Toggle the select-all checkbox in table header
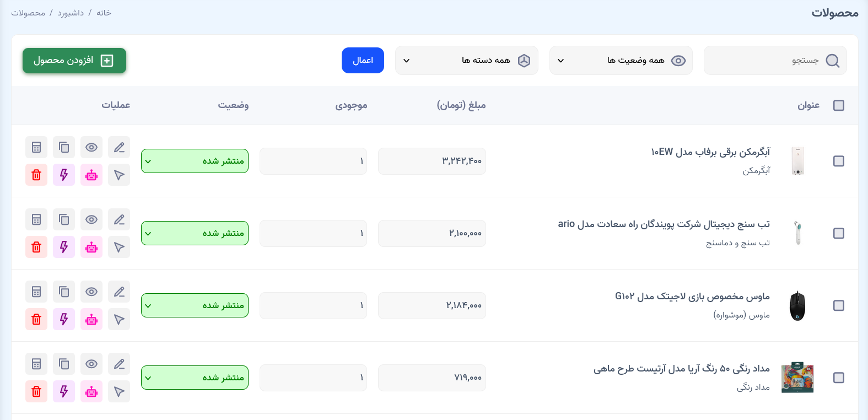868x420 pixels. (838, 105)
